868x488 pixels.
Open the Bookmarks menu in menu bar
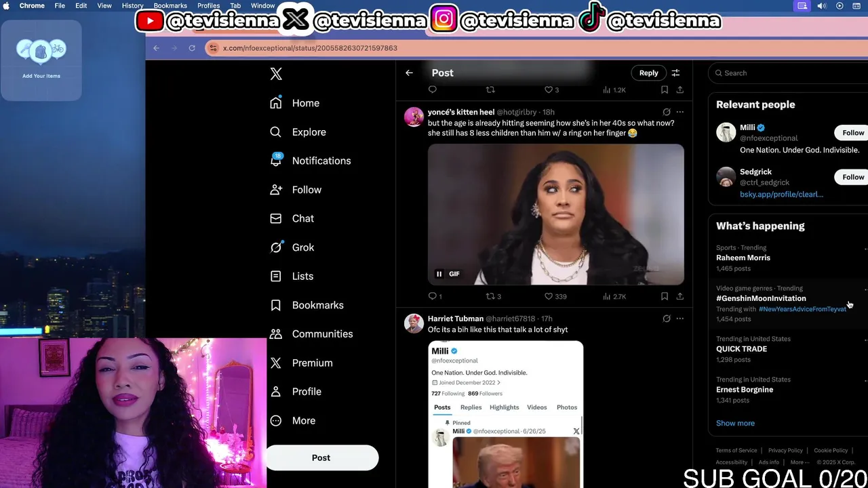click(x=170, y=5)
